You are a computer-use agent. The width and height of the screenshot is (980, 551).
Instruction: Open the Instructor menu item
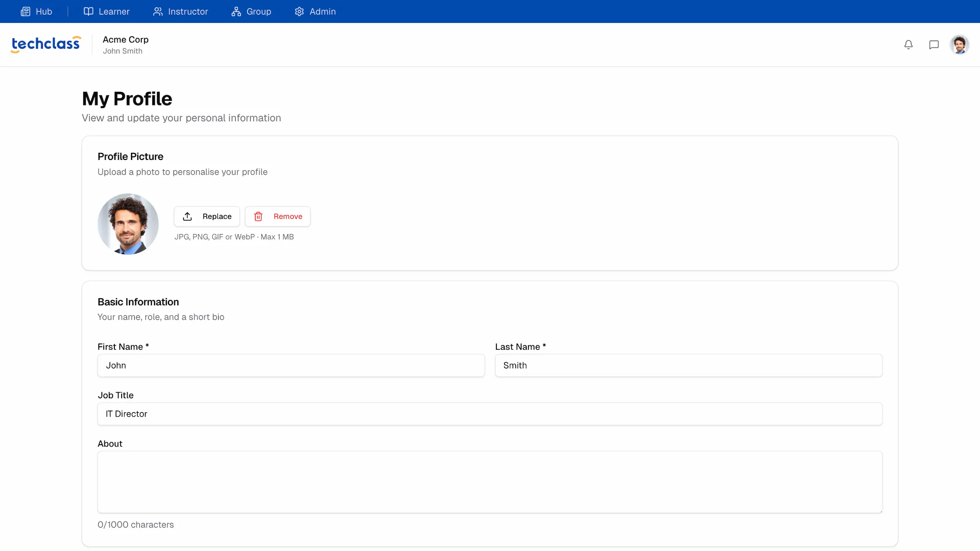click(x=188, y=11)
